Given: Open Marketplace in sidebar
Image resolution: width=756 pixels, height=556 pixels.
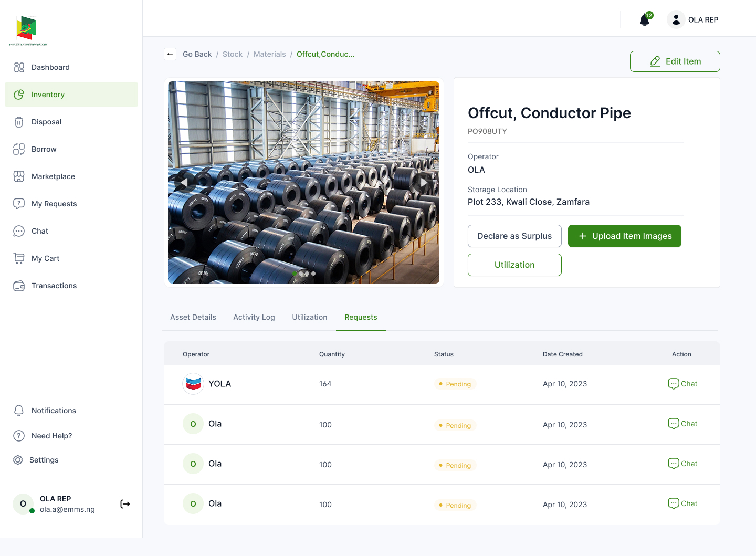Looking at the screenshot, I should tap(53, 176).
